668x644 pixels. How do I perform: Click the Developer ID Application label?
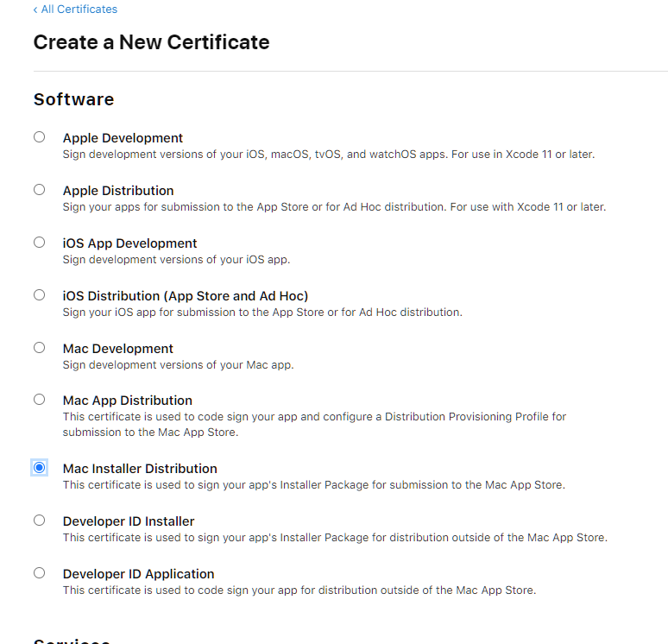coord(138,574)
